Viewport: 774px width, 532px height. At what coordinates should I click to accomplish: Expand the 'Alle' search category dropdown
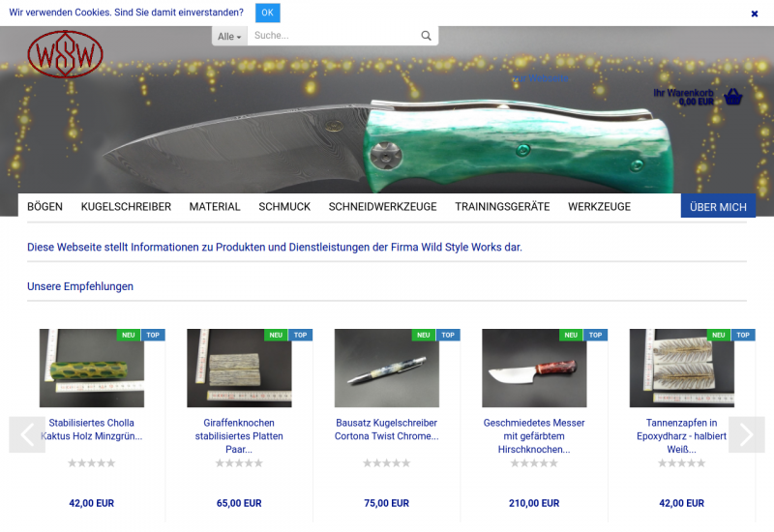click(229, 36)
